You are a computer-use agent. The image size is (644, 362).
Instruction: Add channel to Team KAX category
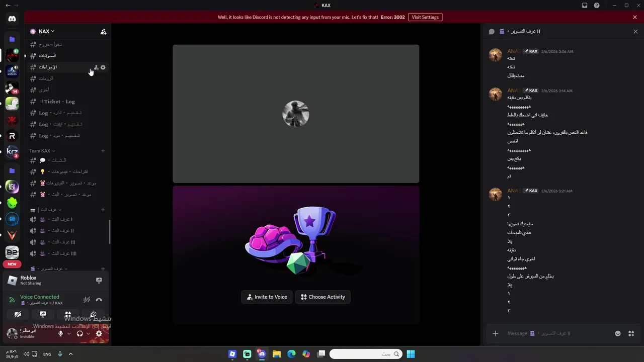click(x=103, y=151)
